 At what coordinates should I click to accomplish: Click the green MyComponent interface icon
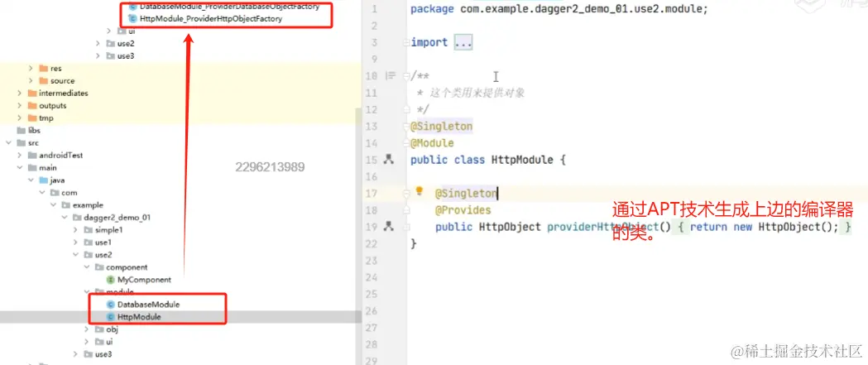click(110, 280)
